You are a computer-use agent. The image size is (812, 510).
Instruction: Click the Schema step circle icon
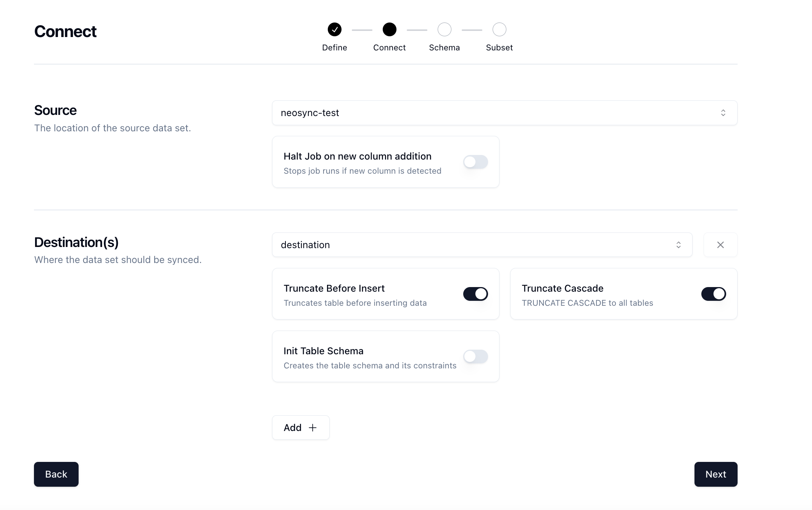click(445, 29)
